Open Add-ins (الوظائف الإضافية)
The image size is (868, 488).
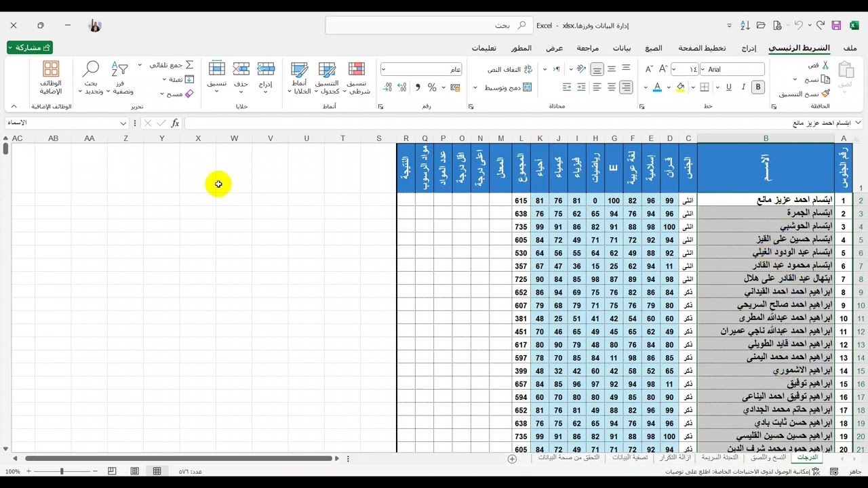point(51,78)
